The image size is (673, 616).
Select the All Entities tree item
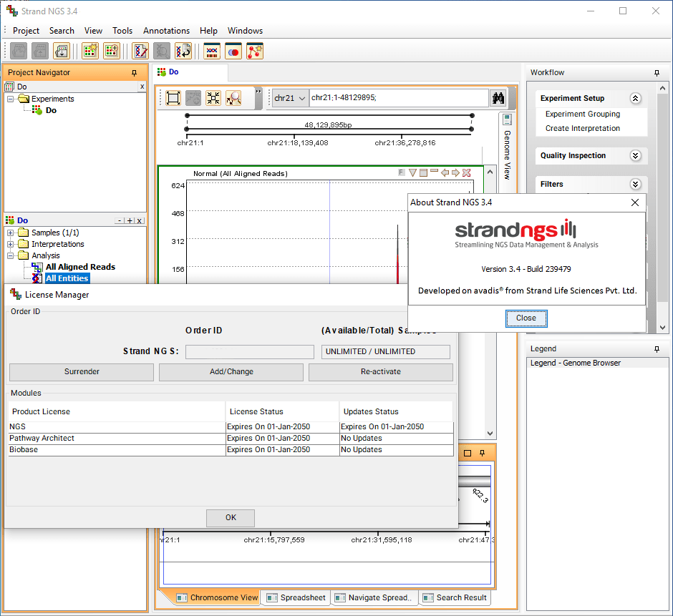click(x=67, y=278)
